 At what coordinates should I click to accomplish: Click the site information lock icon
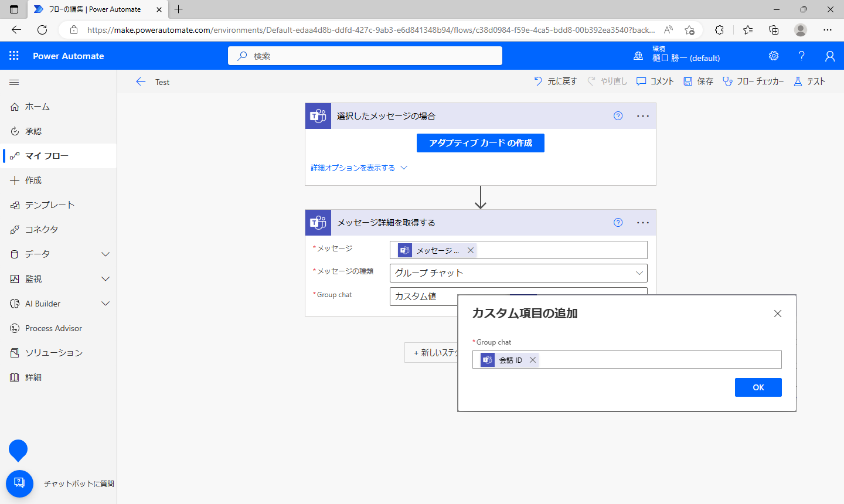click(x=74, y=30)
